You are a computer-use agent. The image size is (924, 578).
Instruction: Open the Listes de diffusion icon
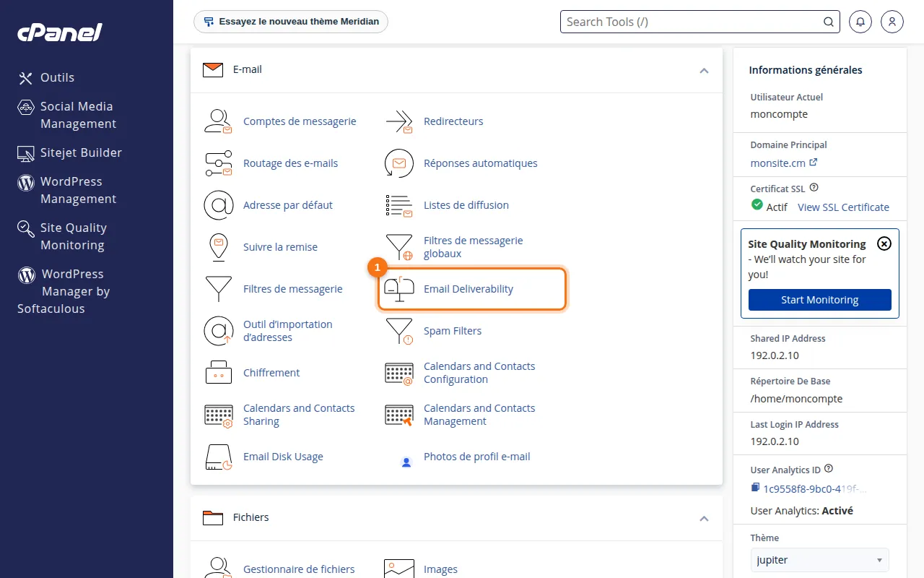pyautogui.click(x=398, y=205)
